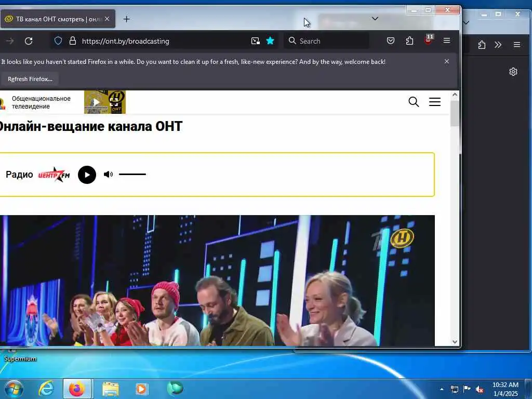
Task: Open the Action Center flag icon
Action: click(467, 389)
